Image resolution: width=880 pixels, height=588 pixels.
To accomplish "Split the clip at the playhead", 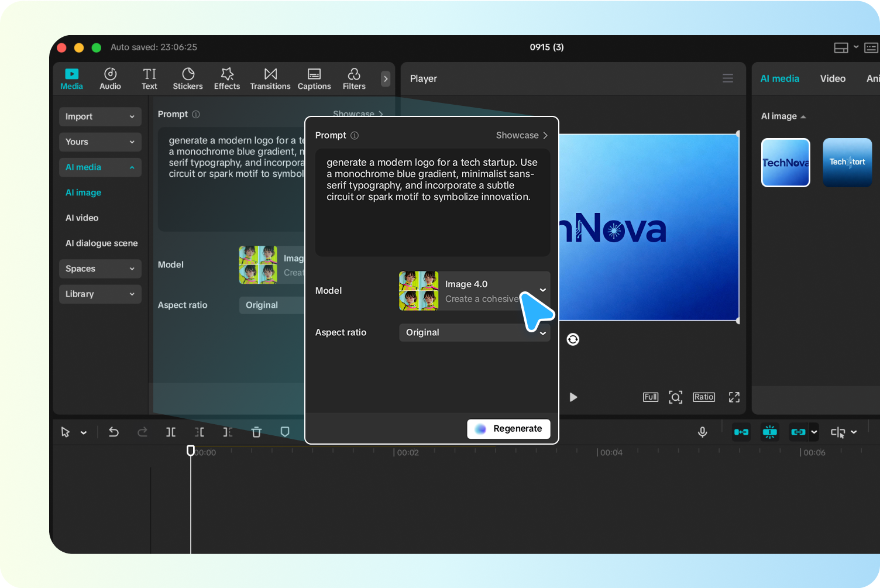I will tap(171, 432).
